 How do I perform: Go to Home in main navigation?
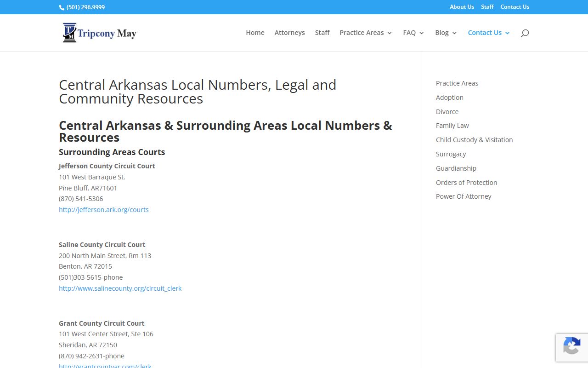[x=255, y=33]
